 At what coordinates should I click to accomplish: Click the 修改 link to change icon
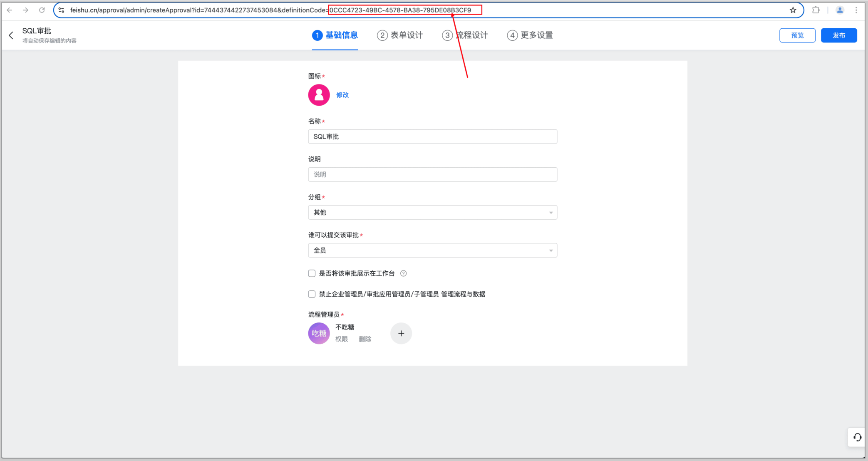point(342,95)
